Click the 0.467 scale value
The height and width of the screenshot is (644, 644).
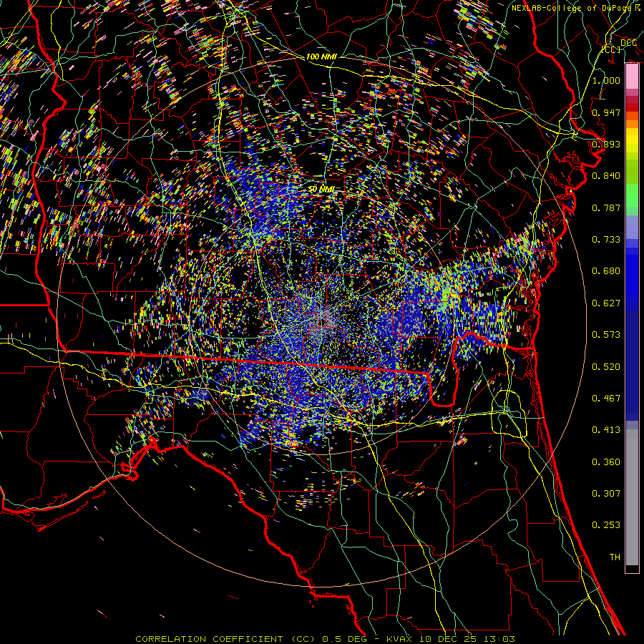(x=606, y=399)
